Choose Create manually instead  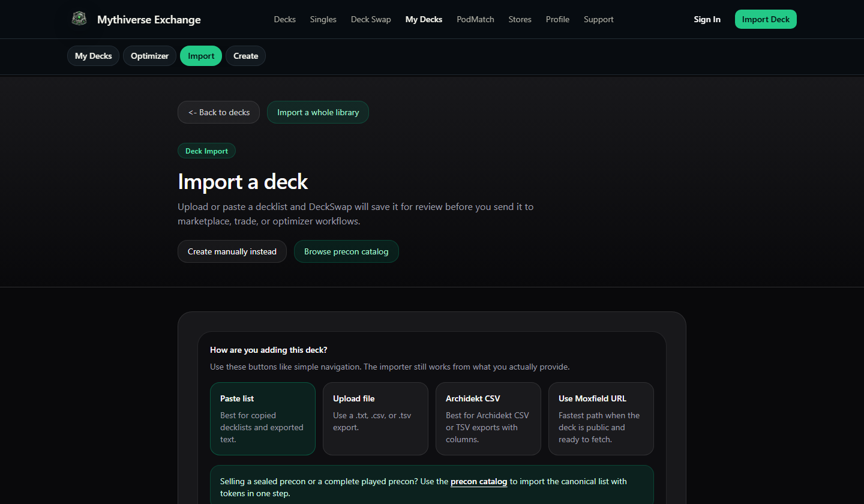click(232, 251)
